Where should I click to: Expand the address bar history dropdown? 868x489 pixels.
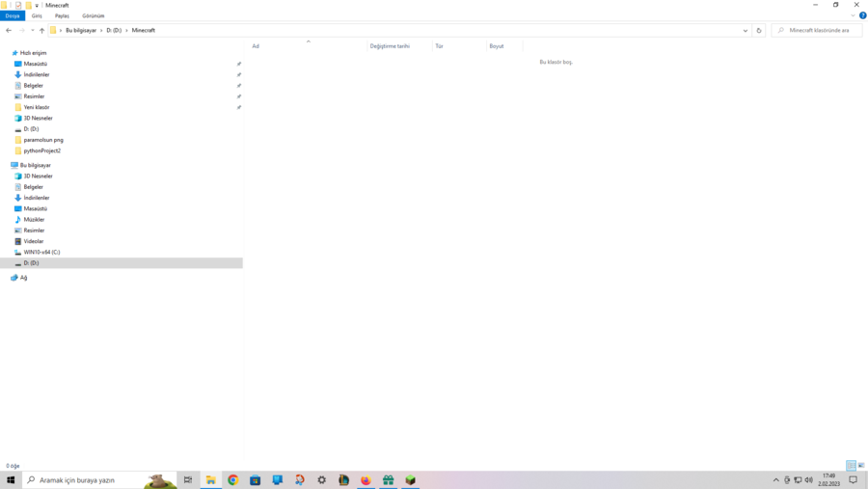(746, 31)
